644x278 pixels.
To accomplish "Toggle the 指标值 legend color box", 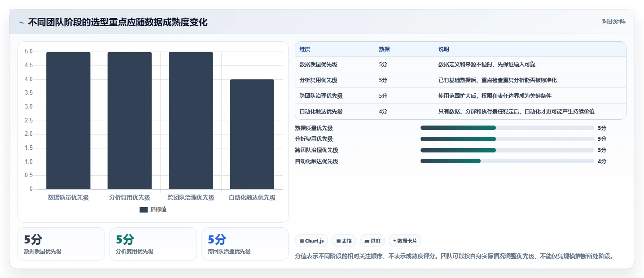I will tap(143, 209).
